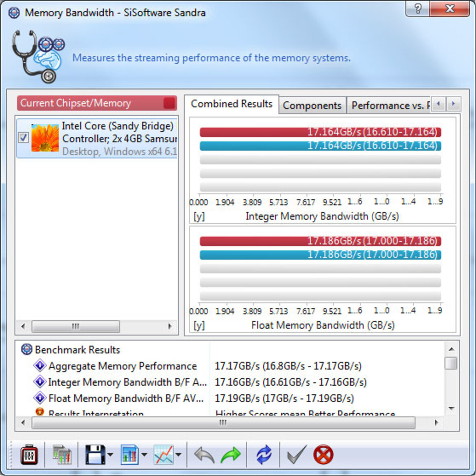Click the red 17.164GB/s integer bandwidth bar
The height and width of the screenshot is (476, 476).
click(x=320, y=132)
